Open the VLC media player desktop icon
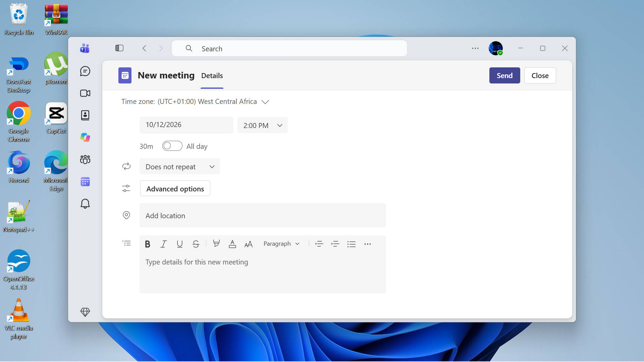644x362 pixels. [x=19, y=319]
